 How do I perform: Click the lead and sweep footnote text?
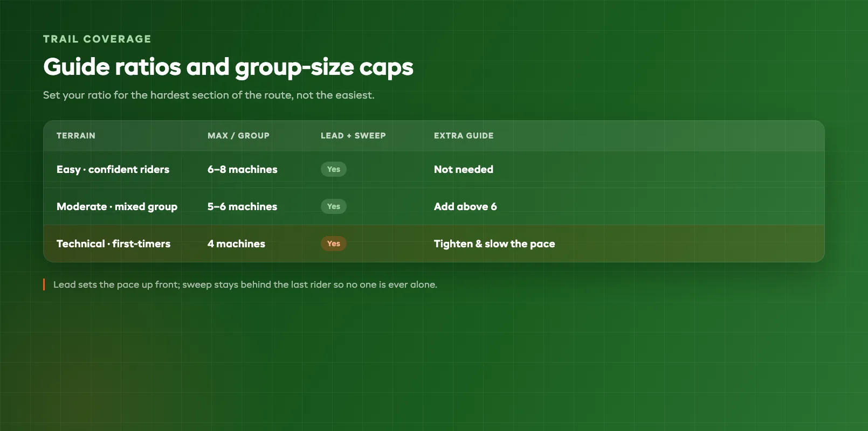(245, 284)
